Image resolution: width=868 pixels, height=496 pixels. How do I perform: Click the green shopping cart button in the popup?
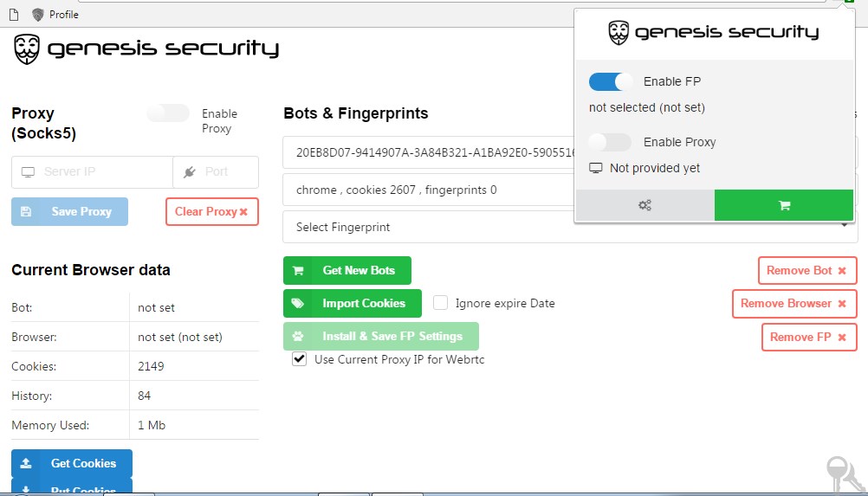(x=784, y=205)
